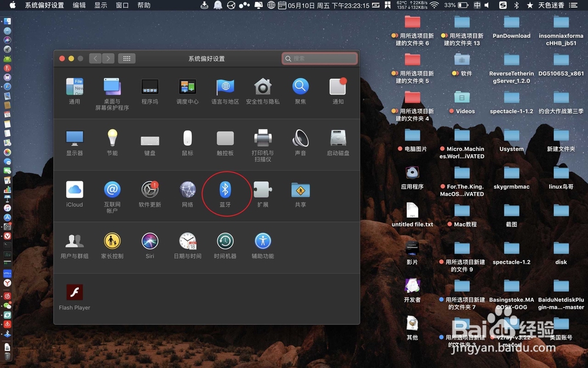Viewport: 588px width, 368px height.
Task: Select the Mac教程 folder on desktop
Action: coord(462,211)
